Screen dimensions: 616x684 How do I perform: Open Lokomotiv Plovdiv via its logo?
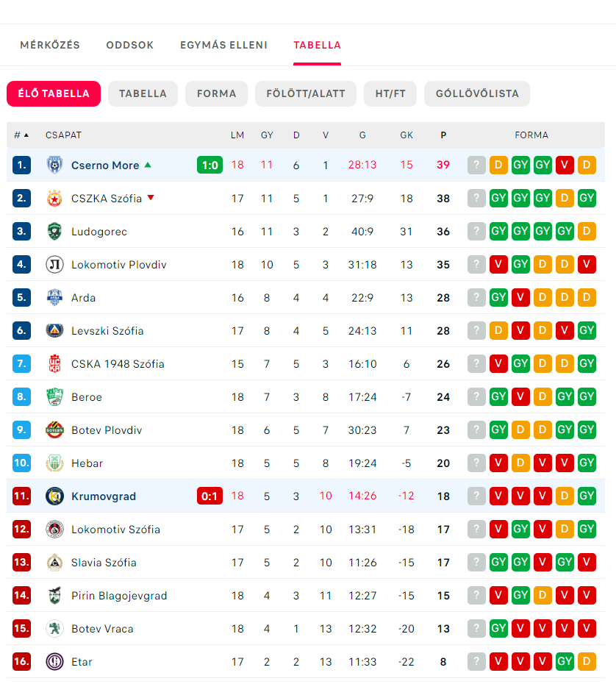pos(54,265)
